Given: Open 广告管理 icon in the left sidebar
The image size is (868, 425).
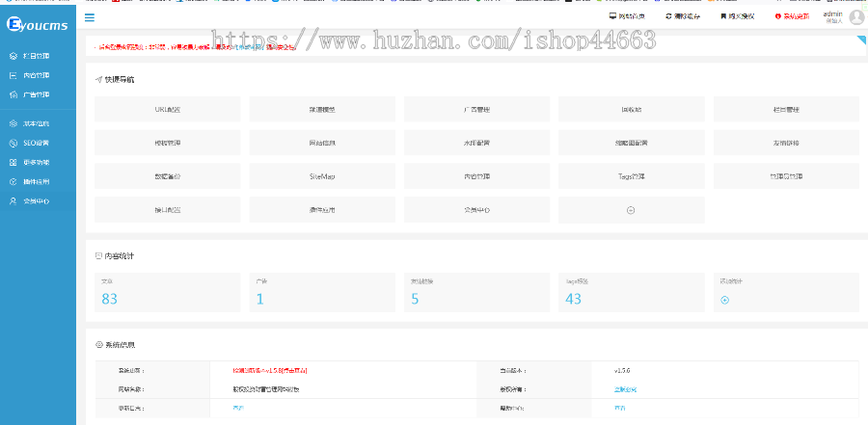Looking at the screenshot, I should [14, 94].
